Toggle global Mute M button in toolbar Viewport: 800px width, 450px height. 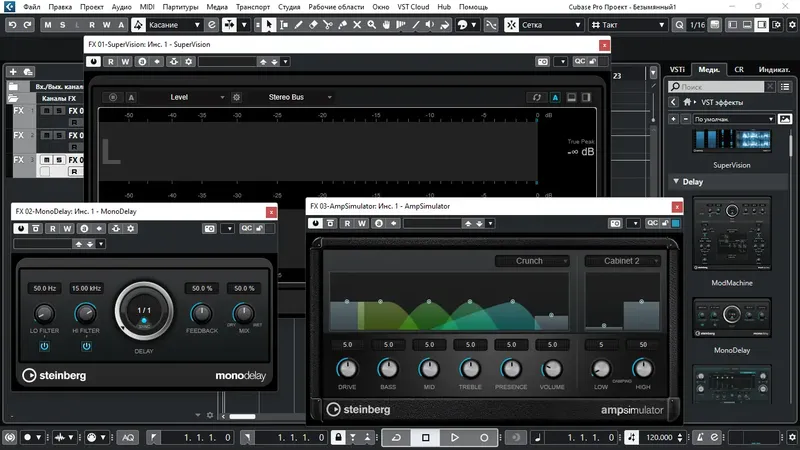pos(47,24)
